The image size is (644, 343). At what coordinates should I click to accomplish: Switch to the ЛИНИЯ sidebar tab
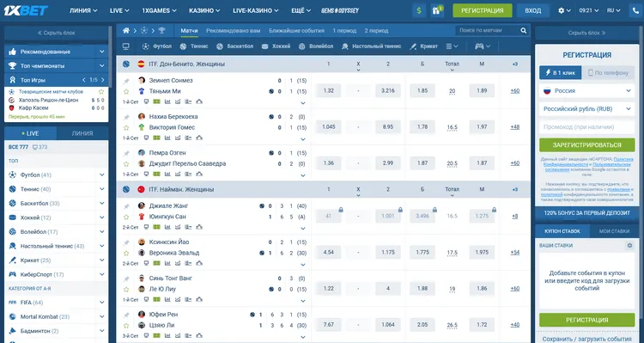pos(82,133)
